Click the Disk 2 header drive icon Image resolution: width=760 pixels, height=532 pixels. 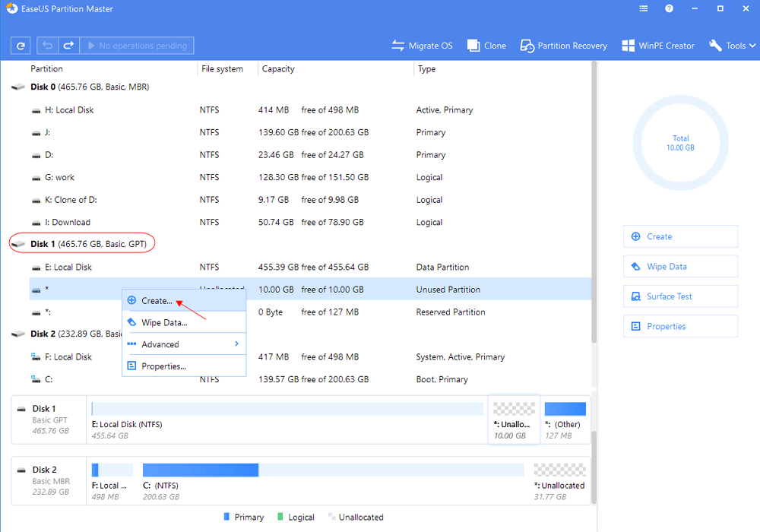click(18, 334)
